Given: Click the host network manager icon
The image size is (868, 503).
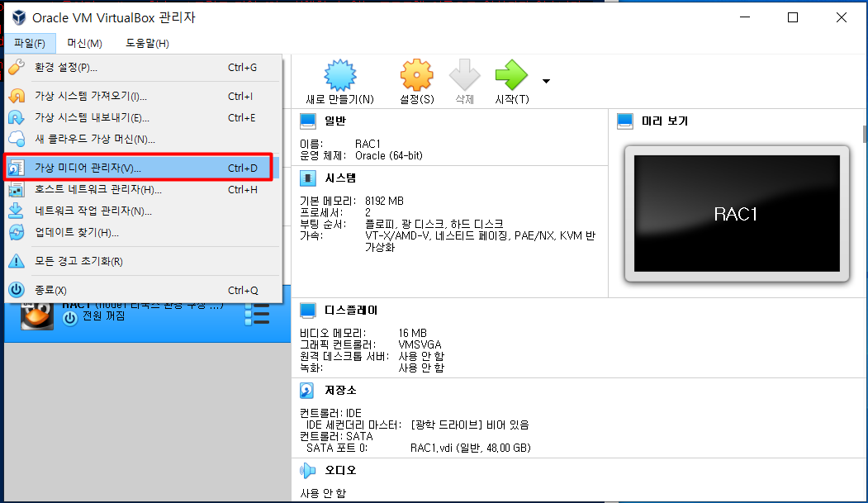Looking at the screenshot, I should (17, 190).
